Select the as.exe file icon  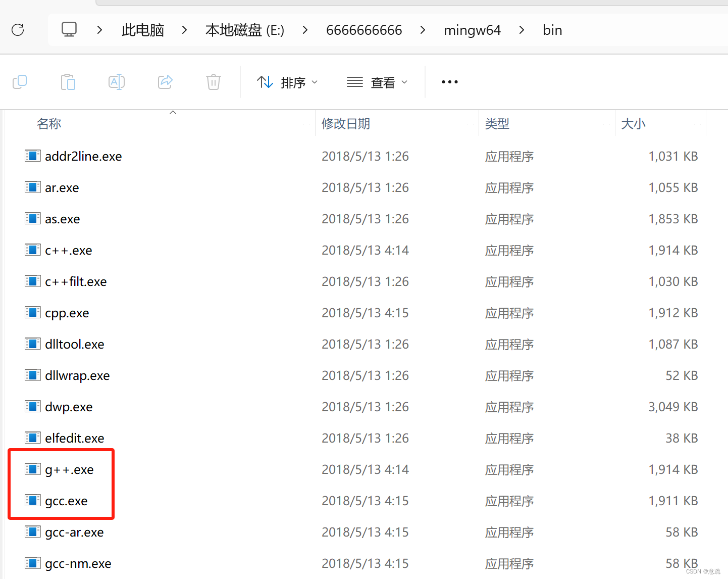[33, 218]
